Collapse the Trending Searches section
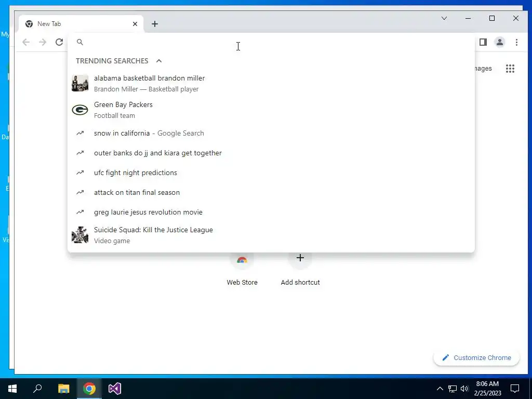The width and height of the screenshot is (532, 399). tap(159, 61)
